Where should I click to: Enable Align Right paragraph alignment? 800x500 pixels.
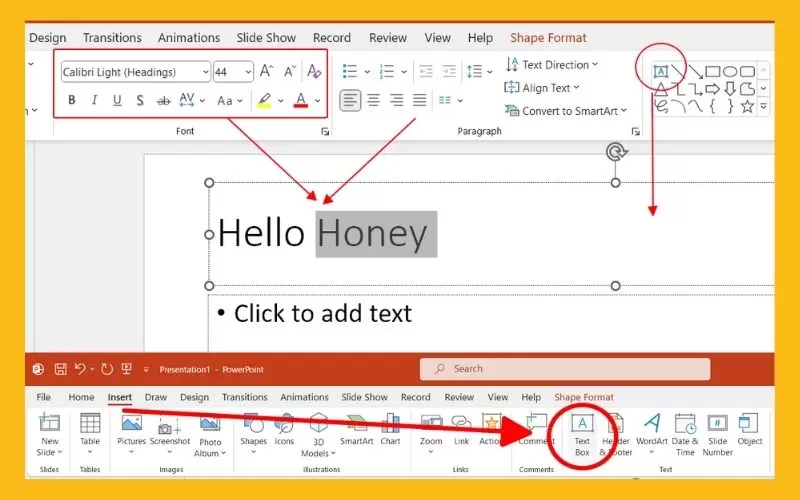(x=396, y=100)
